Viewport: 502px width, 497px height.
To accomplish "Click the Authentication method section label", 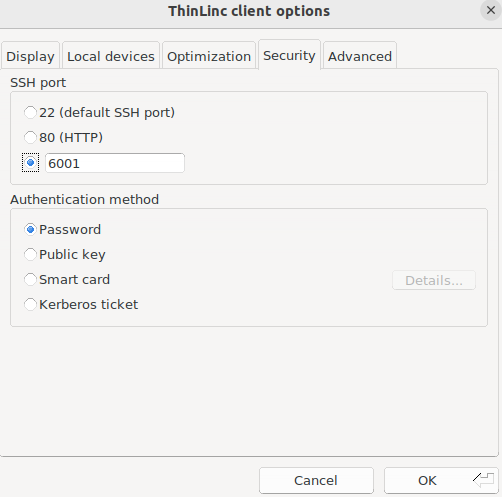I will pos(84,199).
